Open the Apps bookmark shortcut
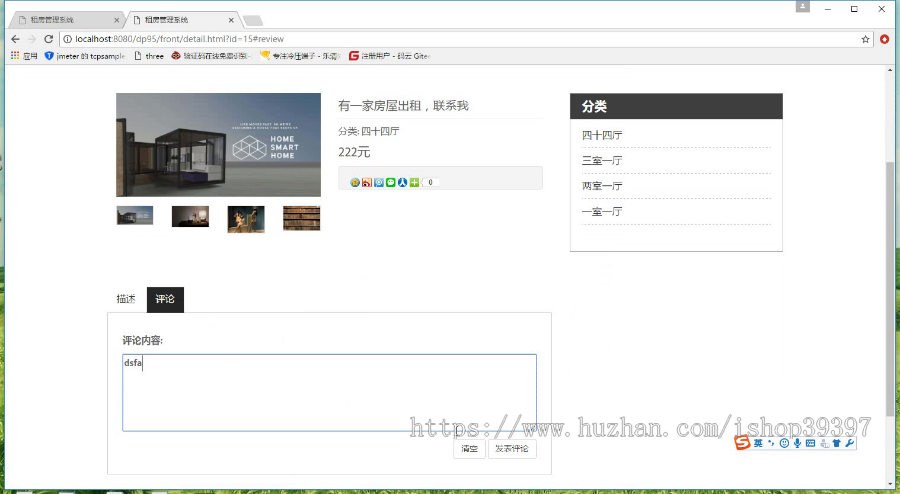 pos(24,56)
